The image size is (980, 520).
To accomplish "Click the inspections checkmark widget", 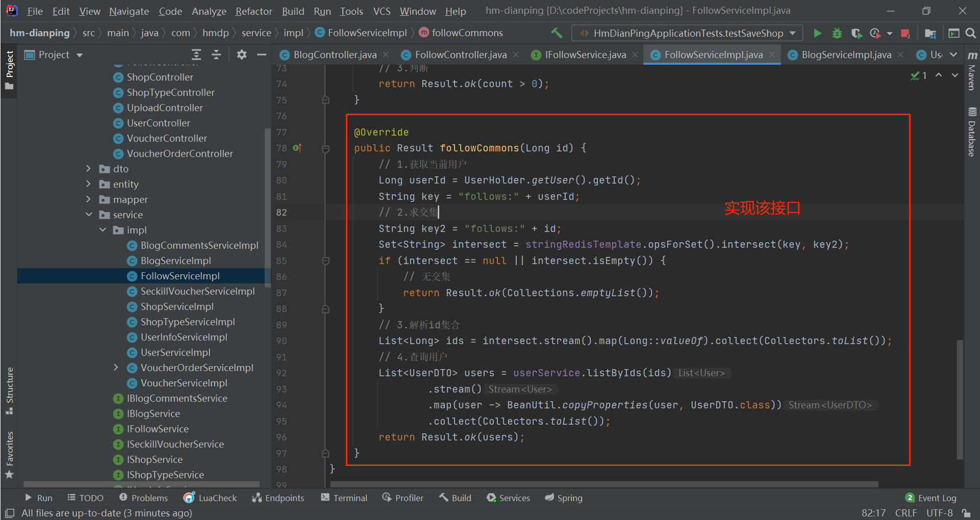I will coord(919,75).
